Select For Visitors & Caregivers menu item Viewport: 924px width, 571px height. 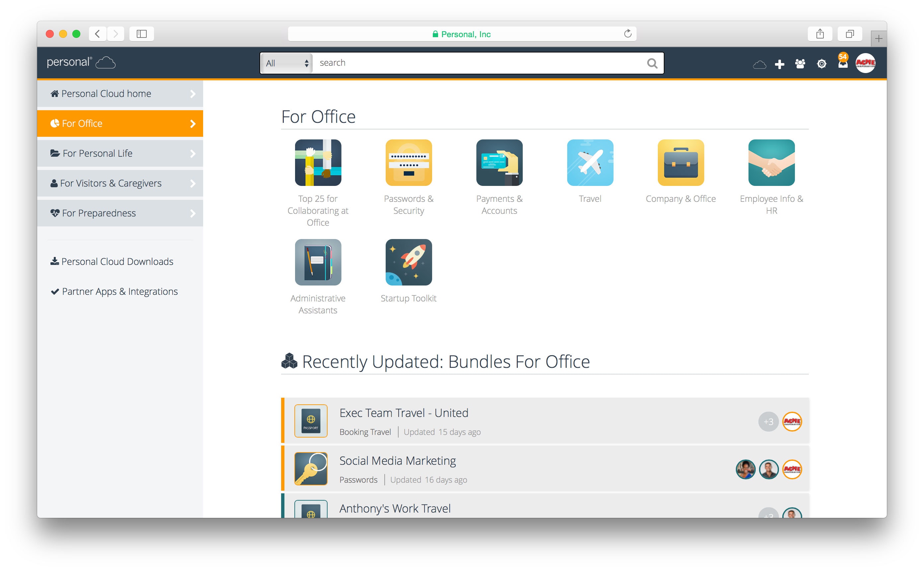click(111, 183)
